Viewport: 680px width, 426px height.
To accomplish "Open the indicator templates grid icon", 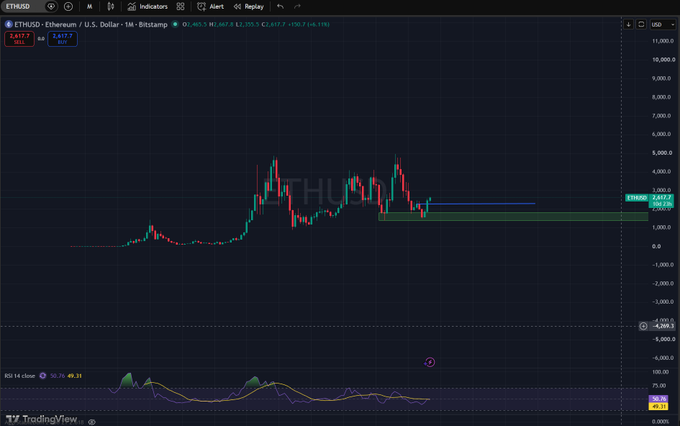I will point(180,7).
